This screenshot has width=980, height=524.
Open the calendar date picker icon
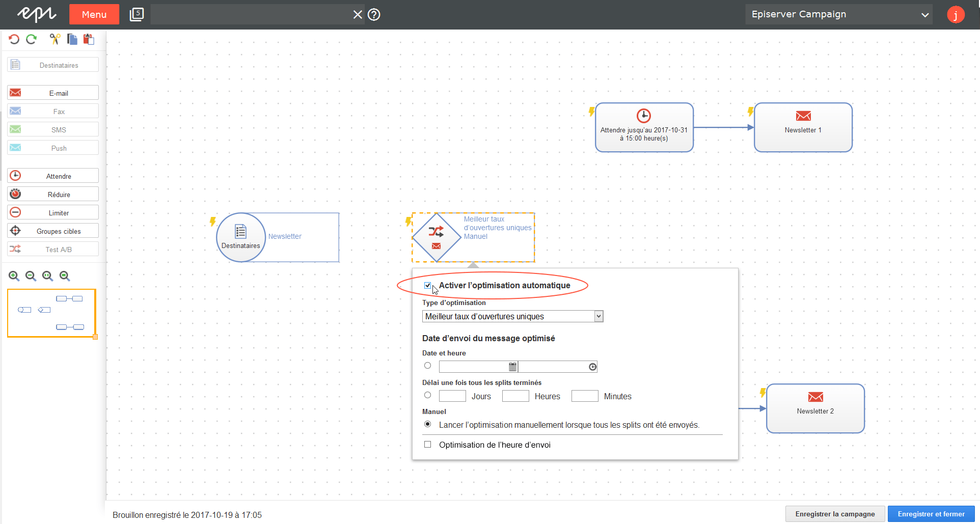click(x=513, y=367)
